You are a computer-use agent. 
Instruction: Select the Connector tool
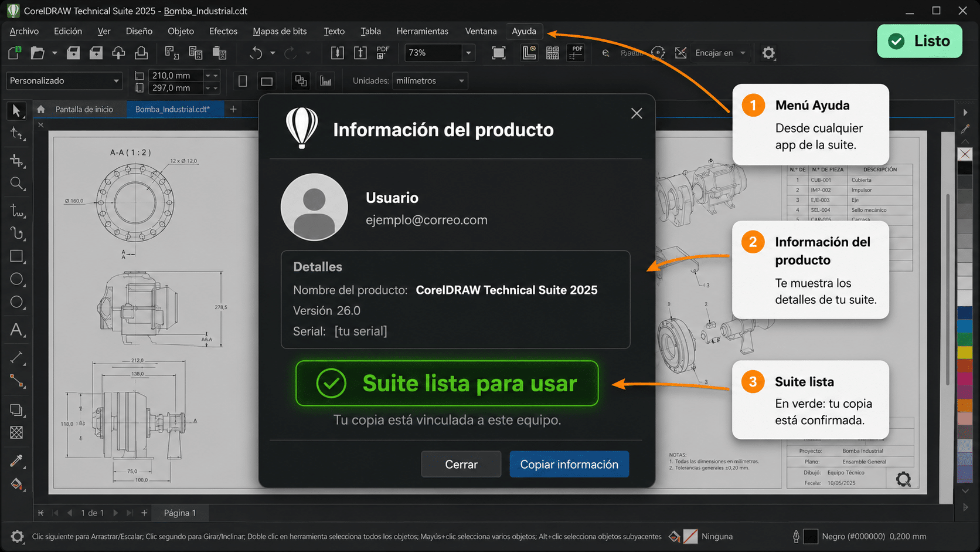coord(16,381)
